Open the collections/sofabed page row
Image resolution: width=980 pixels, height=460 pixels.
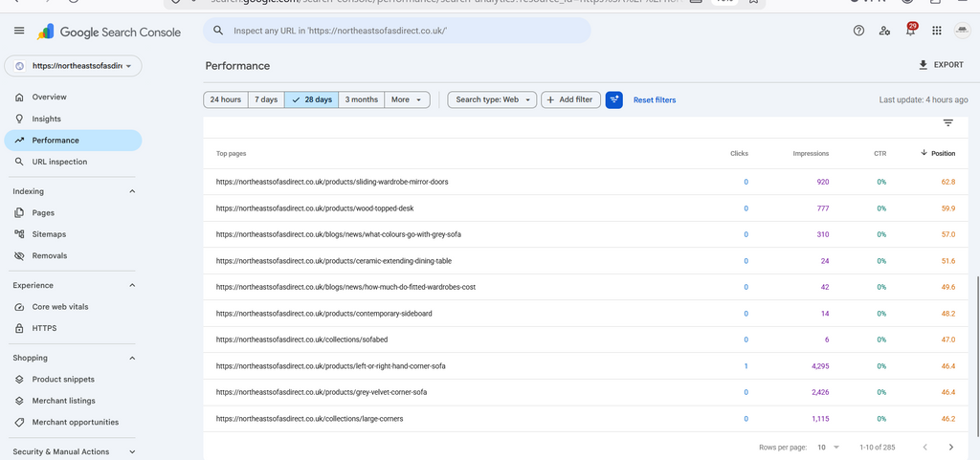pos(585,340)
